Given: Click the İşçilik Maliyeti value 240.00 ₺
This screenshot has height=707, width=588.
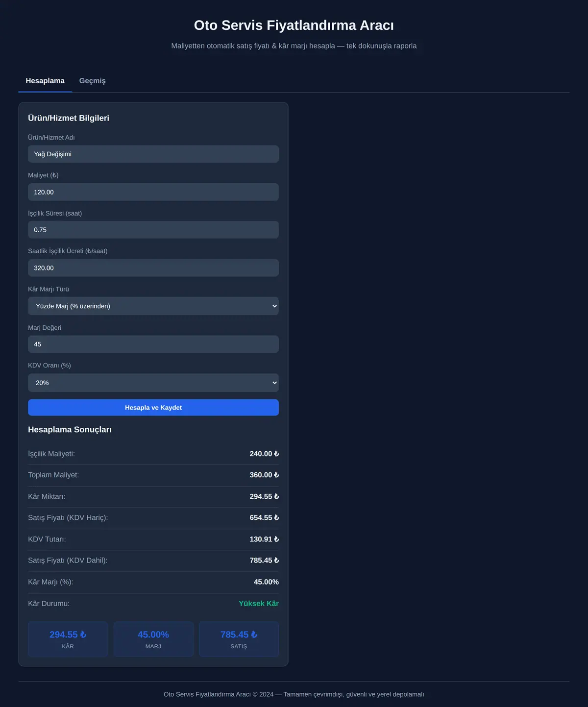Looking at the screenshot, I should [264, 454].
